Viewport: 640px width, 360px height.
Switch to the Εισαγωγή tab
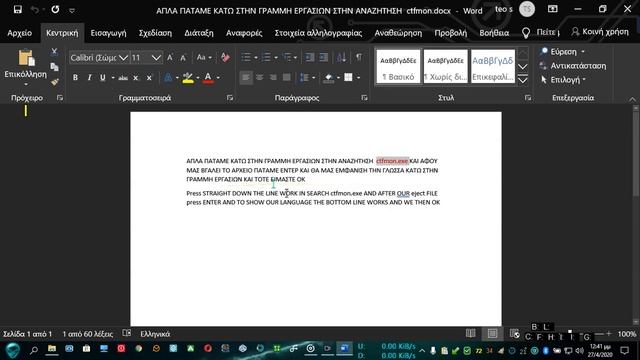(x=108, y=33)
